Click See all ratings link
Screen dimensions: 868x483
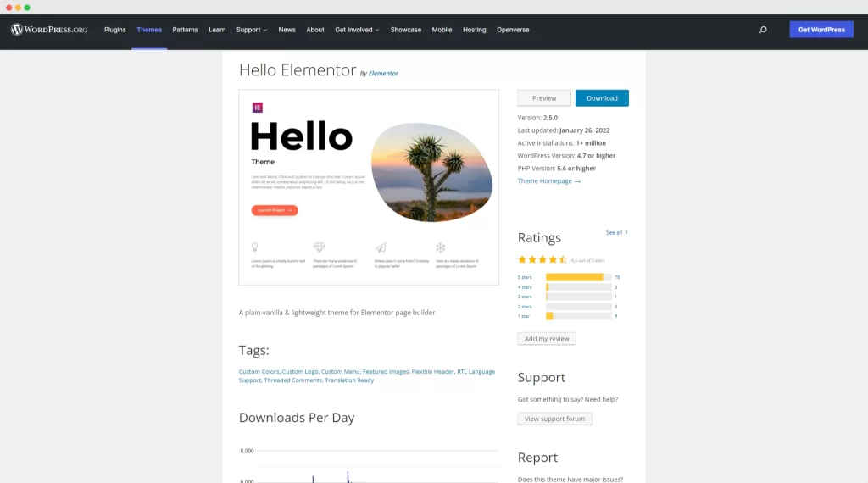pyautogui.click(x=616, y=232)
